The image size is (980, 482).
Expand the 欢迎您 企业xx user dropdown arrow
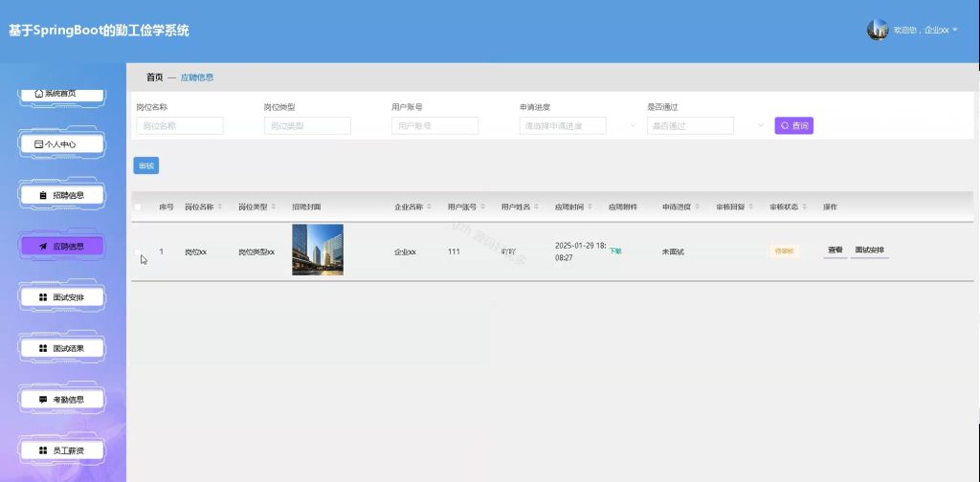pyautogui.click(x=955, y=30)
